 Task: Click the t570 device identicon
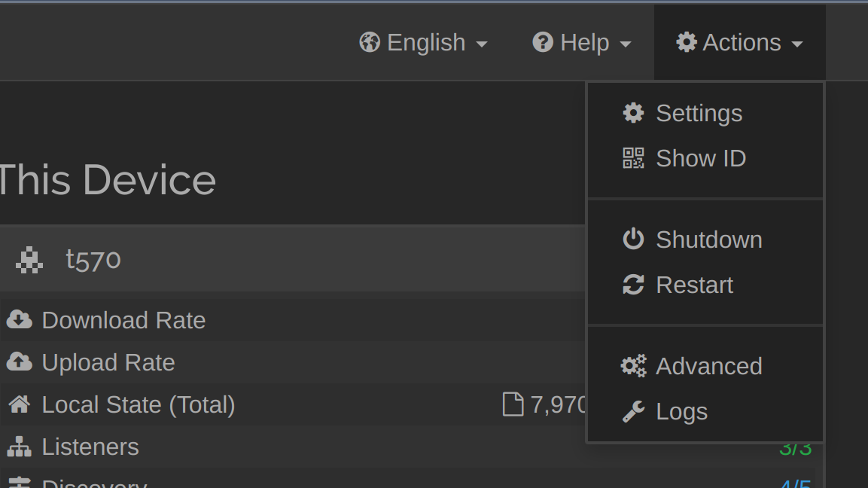(29, 260)
